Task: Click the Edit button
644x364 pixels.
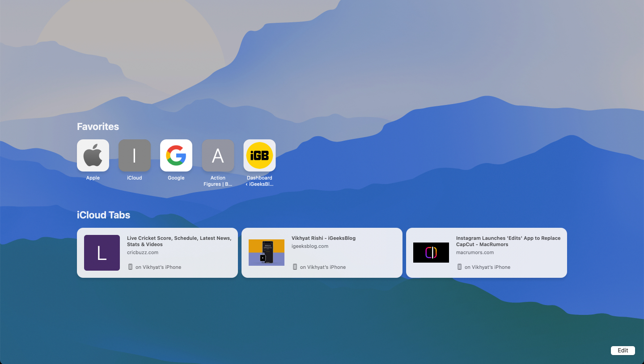Action: pyautogui.click(x=623, y=350)
